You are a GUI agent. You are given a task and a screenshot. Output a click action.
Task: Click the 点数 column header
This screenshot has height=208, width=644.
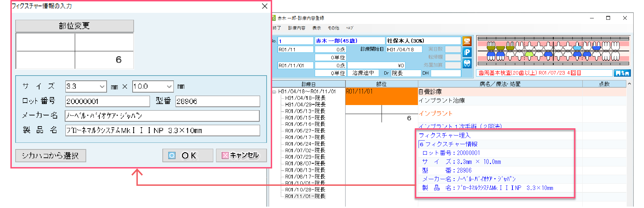click(604, 84)
